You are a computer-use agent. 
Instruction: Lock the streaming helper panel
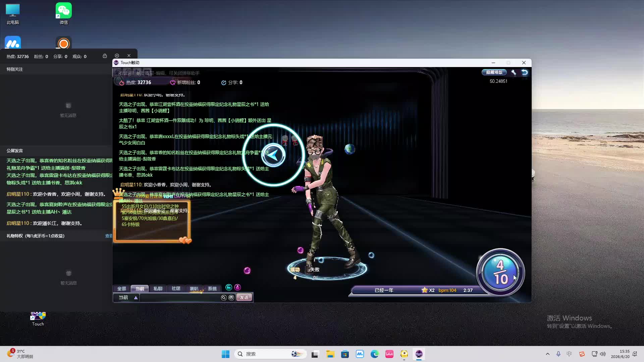[105, 56]
